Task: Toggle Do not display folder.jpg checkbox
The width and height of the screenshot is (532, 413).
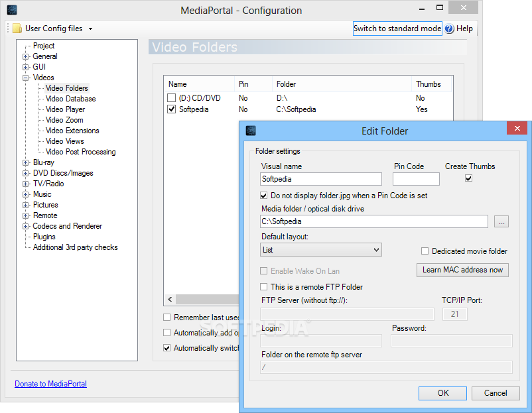Action: [x=263, y=196]
